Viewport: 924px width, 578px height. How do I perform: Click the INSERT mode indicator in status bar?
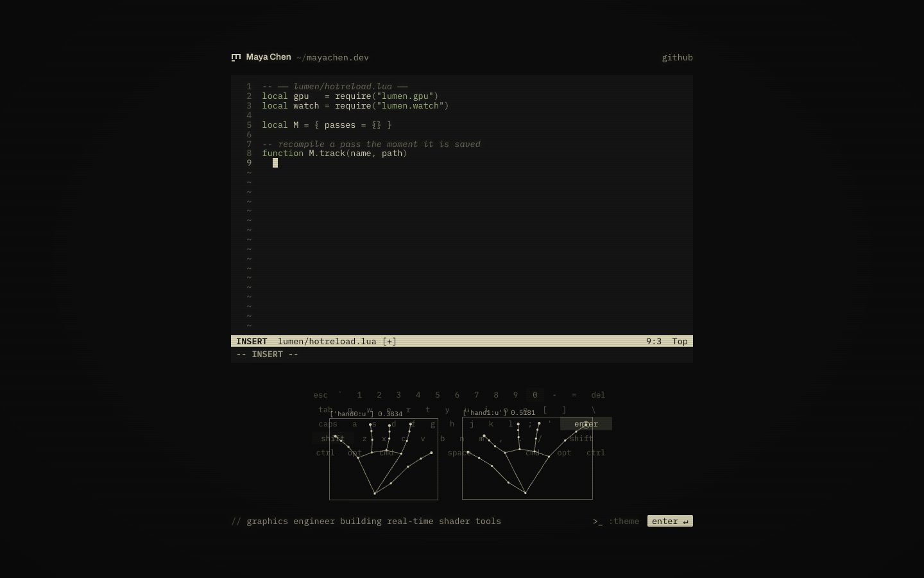point(252,341)
